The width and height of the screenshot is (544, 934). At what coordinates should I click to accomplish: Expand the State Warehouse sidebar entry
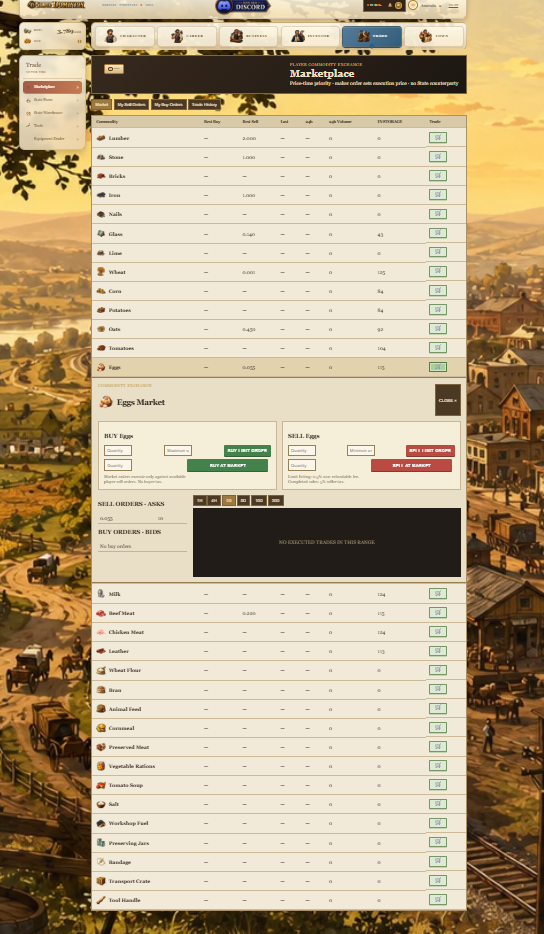[52, 113]
